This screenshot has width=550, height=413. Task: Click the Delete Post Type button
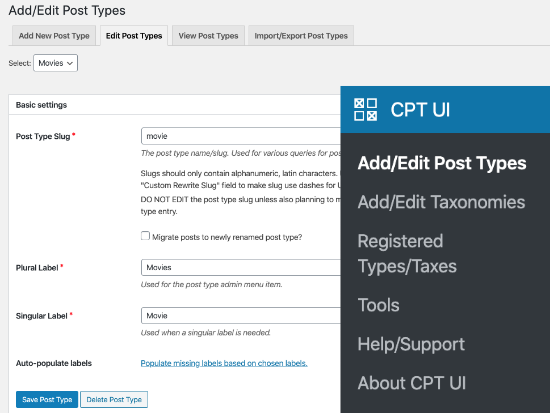pyautogui.click(x=114, y=400)
